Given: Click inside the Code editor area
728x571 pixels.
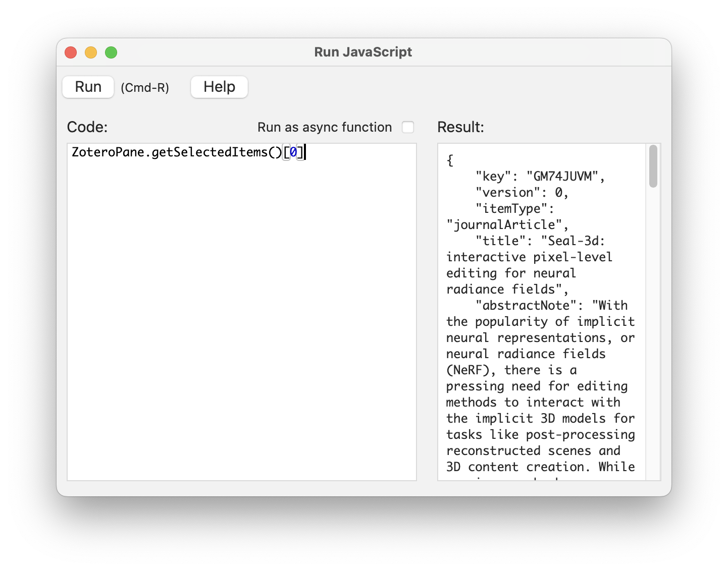Looking at the screenshot, I should [x=242, y=312].
